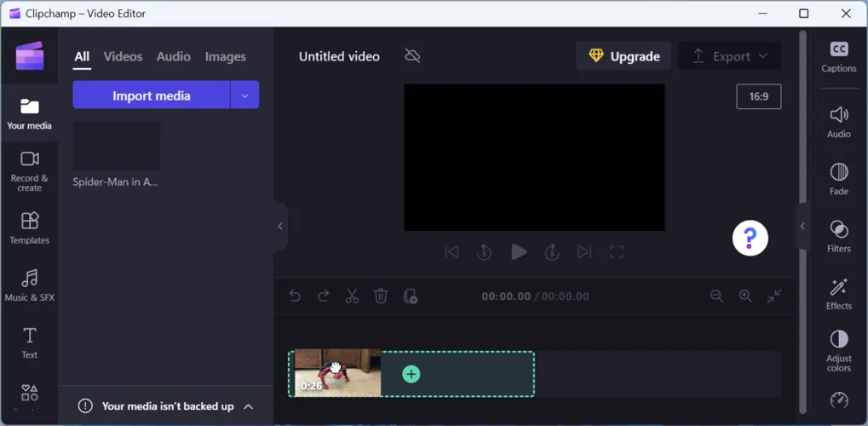Toggle fullscreen preview mode
The width and height of the screenshot is (868, 426).
pos(617,251)
